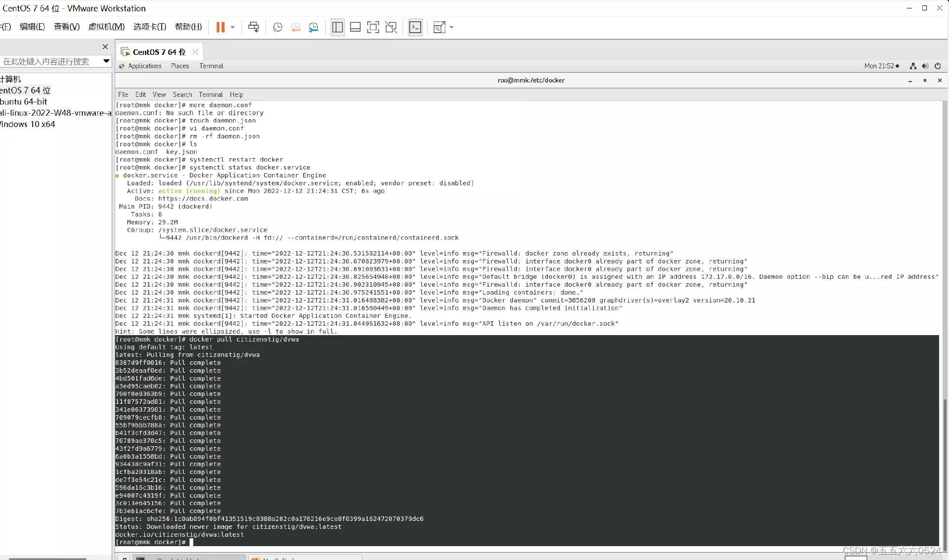Open the Terminal menu in terminal window

click(x=211, y=95)
